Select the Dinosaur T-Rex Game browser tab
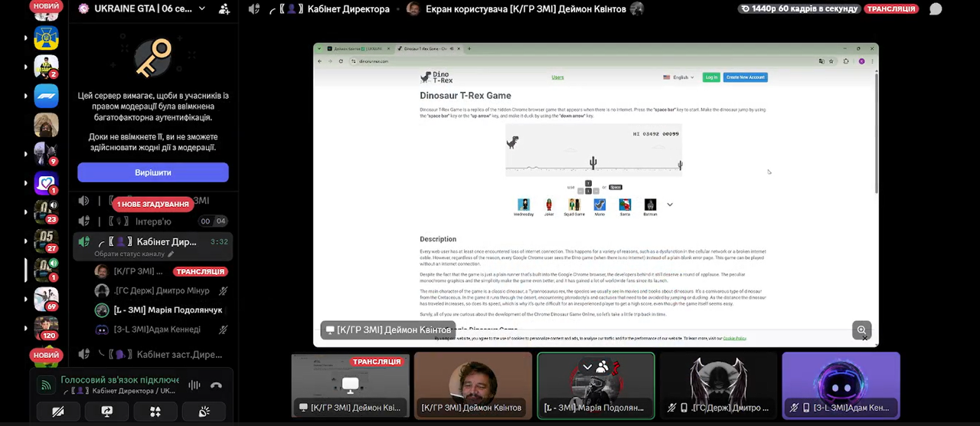This screenshot has height=426, width=980. click(x=428, y=49)
